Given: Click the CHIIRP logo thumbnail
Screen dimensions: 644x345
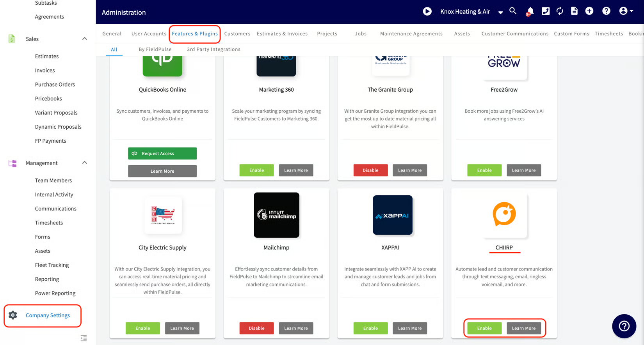Looking at the screenshot, I should [504, 214].
